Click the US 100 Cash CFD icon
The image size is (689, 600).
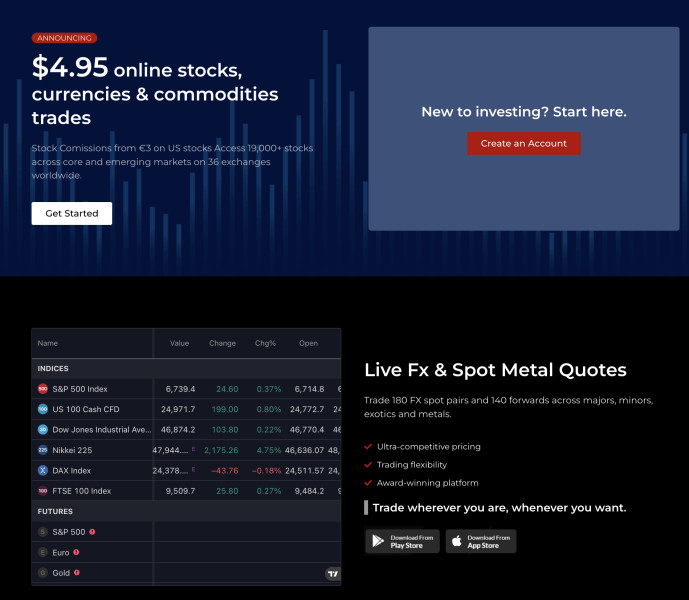(42, 409)
